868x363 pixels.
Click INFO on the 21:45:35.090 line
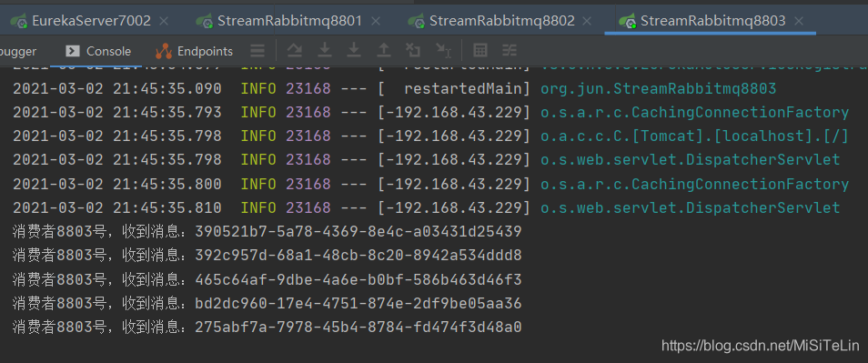258,89
